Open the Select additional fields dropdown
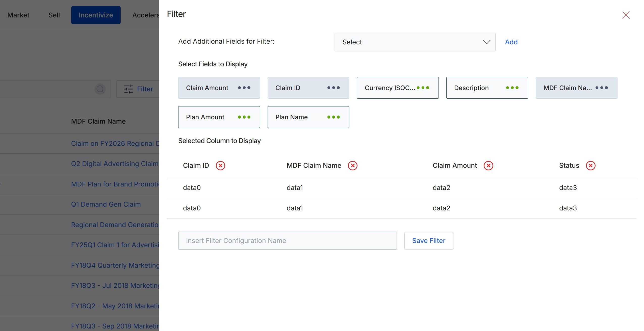The image size is (644, 331). click(x=415, y=42)
